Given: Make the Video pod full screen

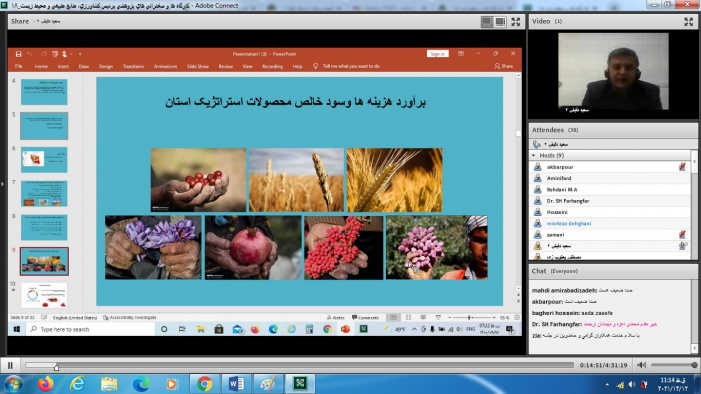Looking at the screenshot, I should point(688,21).
